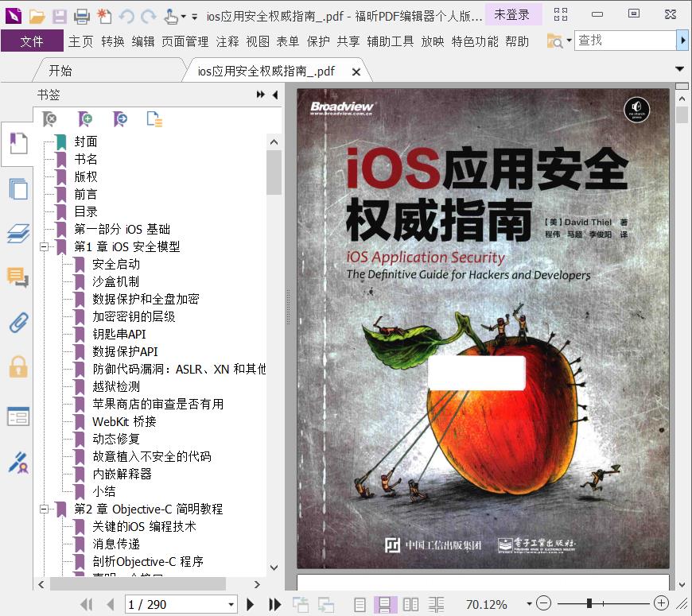Screen dimensions: 692x616
Task: Switch to the 编辑 ribbon tab
Action: click(x=143, y=41)
